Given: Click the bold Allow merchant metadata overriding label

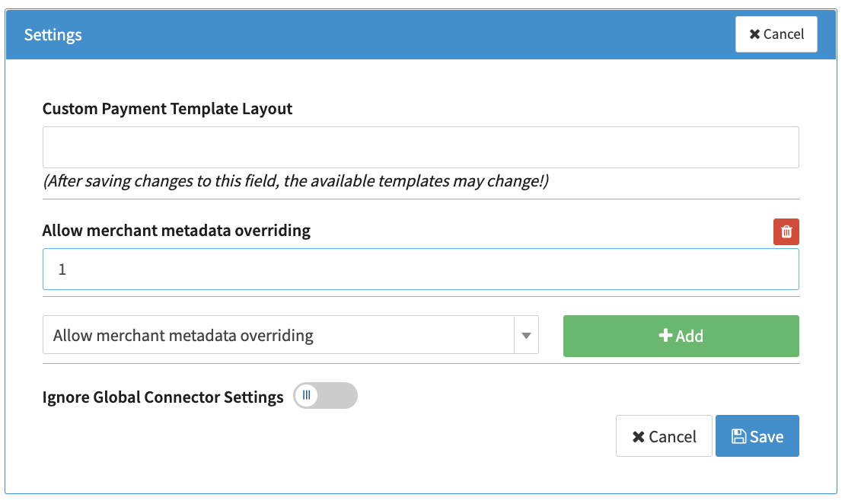Looking at the screenshot, I should tap(177, 231).
